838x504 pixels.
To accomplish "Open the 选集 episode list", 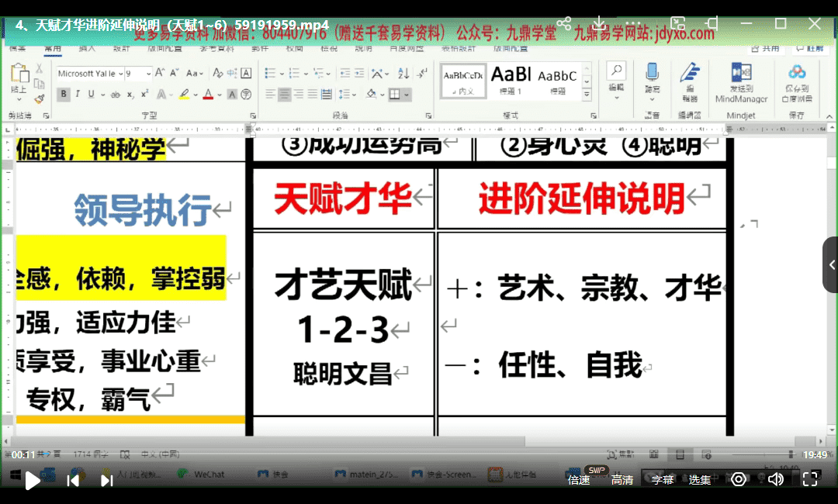I will pos(700,480).
